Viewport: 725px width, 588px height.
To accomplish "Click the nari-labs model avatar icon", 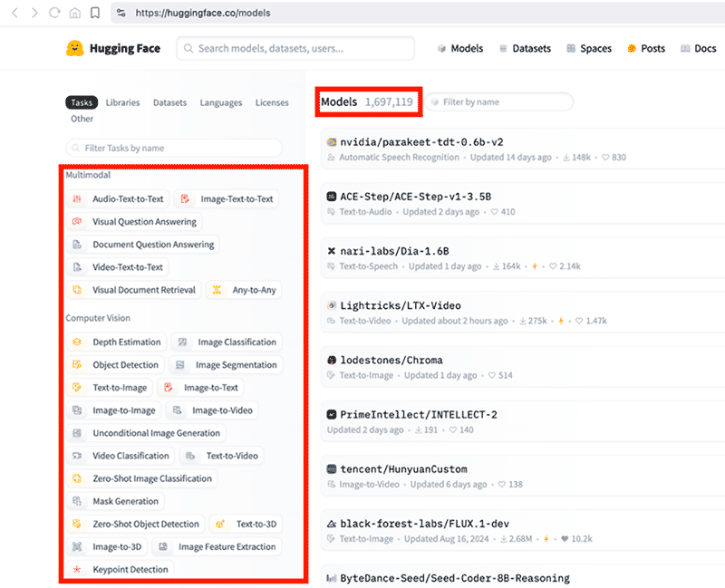I will tap(331, 251).
